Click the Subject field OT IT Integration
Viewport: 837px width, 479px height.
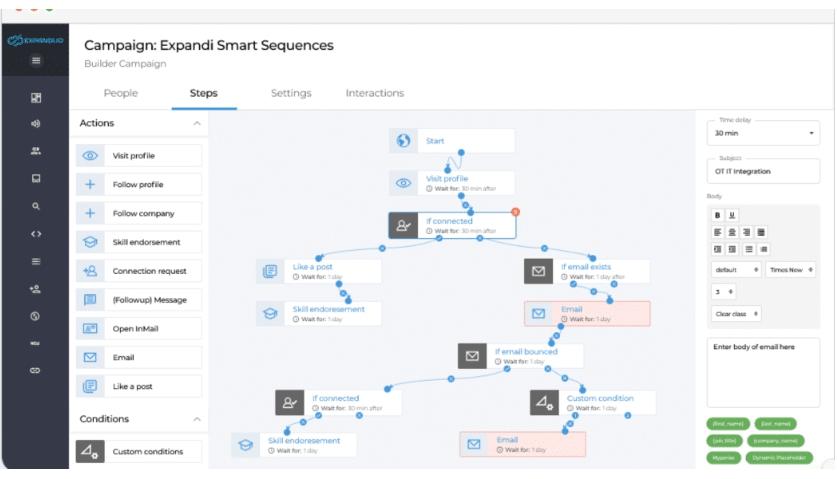[763, 171]
